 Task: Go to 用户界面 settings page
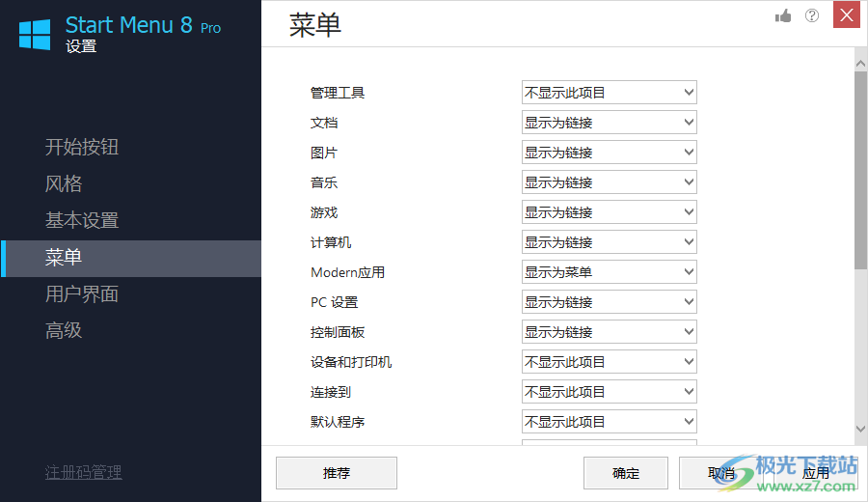(82, 294)
